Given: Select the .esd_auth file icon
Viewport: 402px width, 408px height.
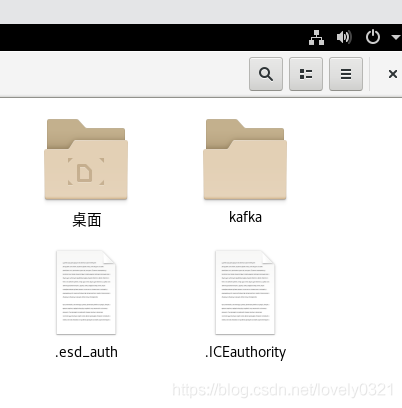Looking at the screenshot, I should point(86,292).
